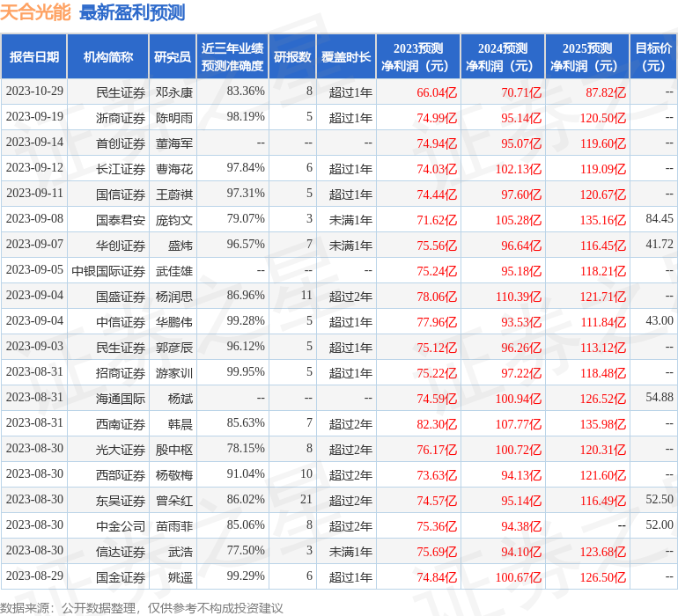
Task: Click target price 84.45
Action: point(660,219)
